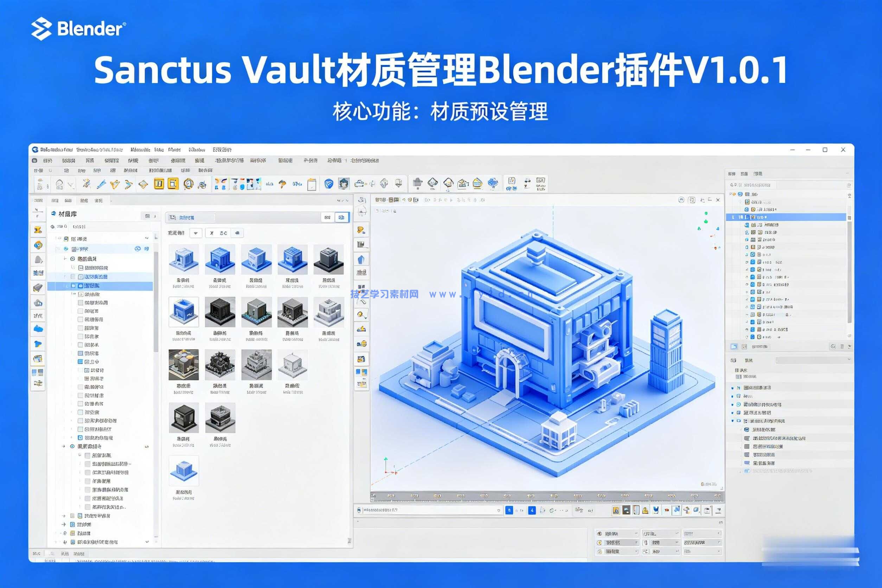The image size is (882, 588).
Task: Click the Blender logo in the app window title bar
Action: [35, 149]
